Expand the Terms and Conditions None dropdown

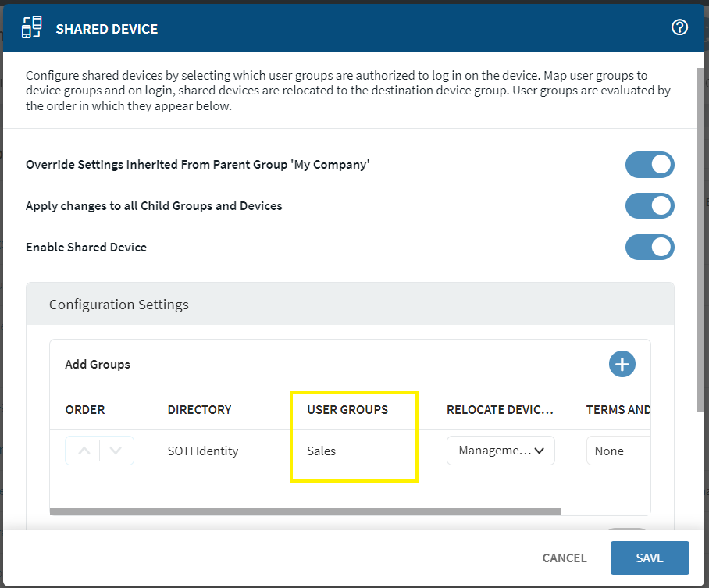(x=617, y=451)
